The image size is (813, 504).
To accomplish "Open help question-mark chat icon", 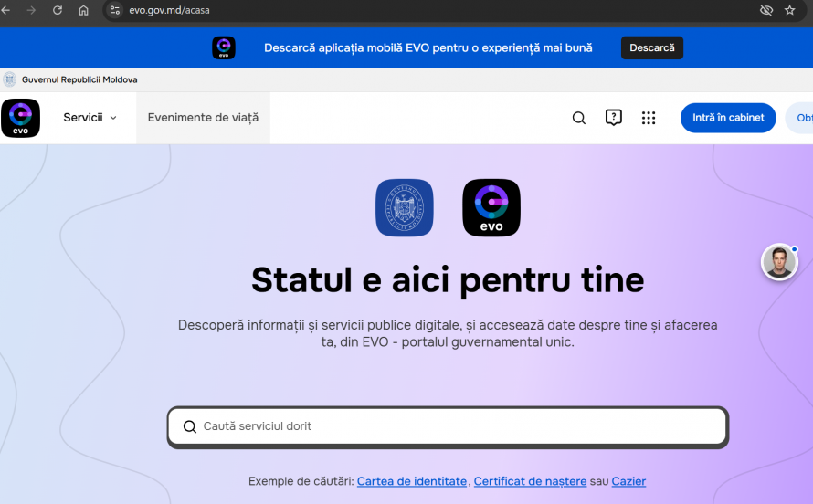I will (x=613, y=118).
